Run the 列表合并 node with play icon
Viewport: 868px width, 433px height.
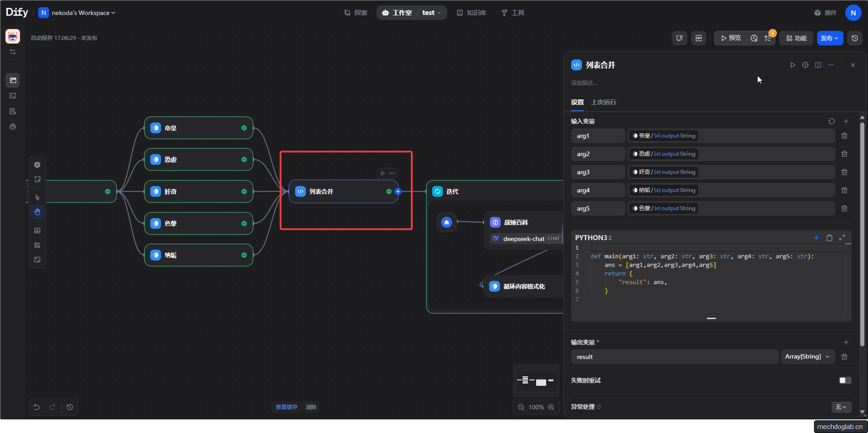(x=793, y=65)
